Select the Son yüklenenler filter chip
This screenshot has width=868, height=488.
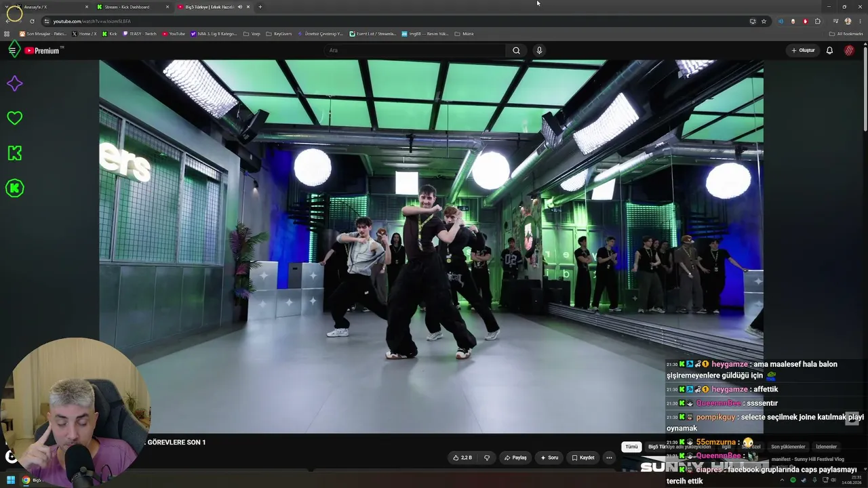[788, 447]
